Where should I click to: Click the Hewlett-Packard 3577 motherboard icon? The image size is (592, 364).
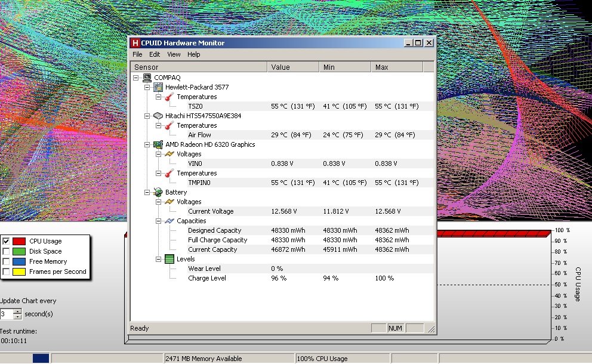click(158, 87)
